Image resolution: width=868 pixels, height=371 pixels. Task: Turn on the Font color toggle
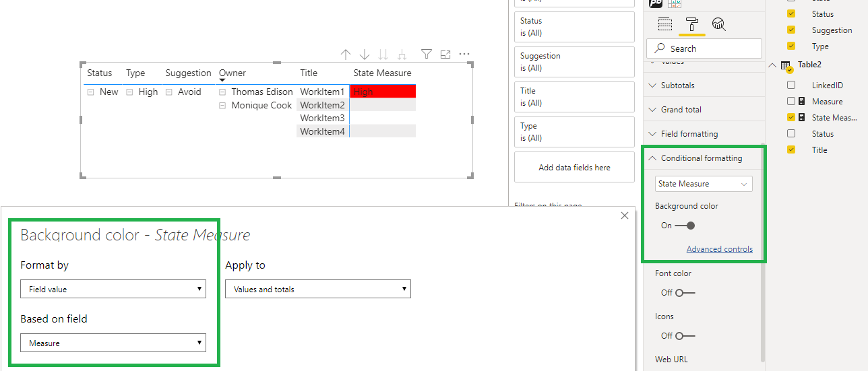coord(685,293)
